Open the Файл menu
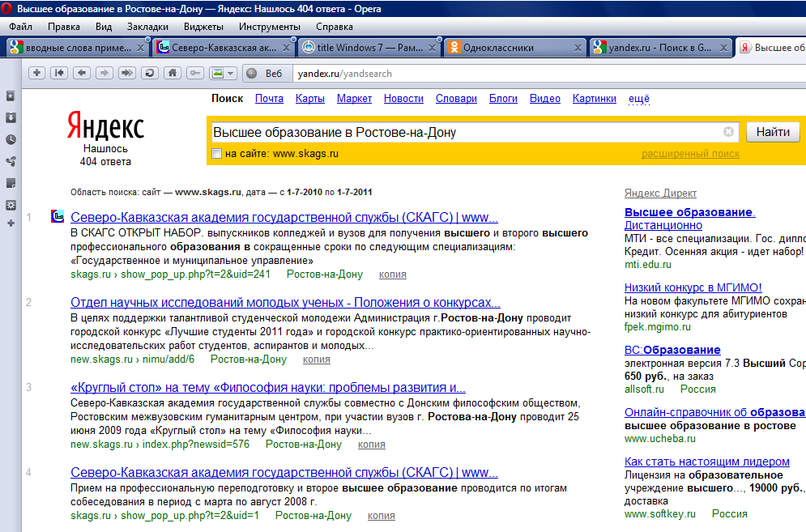 point(20,27)
